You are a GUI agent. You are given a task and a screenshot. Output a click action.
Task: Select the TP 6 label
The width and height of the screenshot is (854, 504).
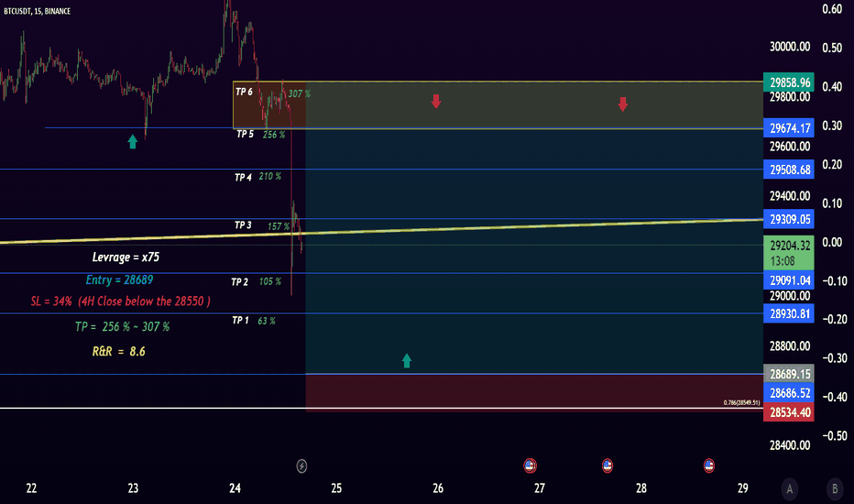coord(244,92)
